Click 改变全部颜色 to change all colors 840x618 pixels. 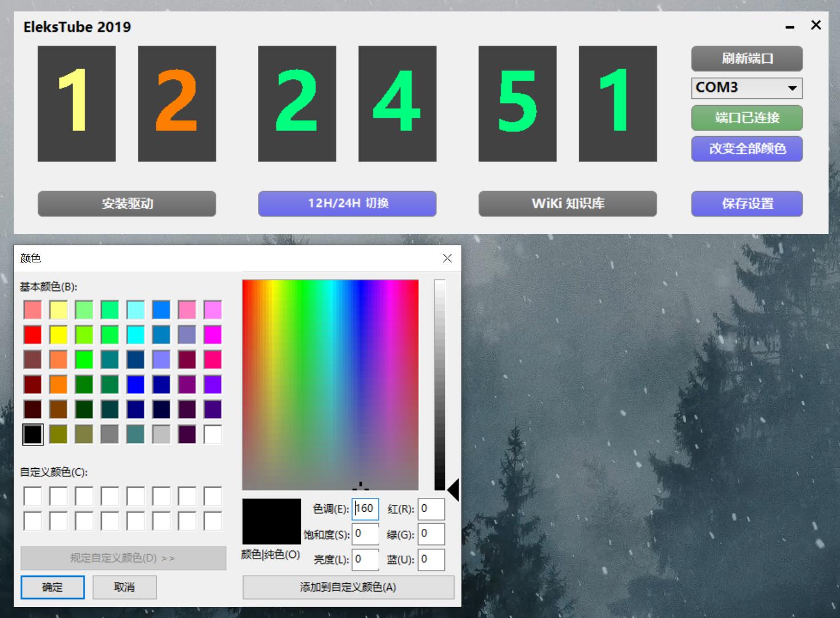click(x=746, y=149)
